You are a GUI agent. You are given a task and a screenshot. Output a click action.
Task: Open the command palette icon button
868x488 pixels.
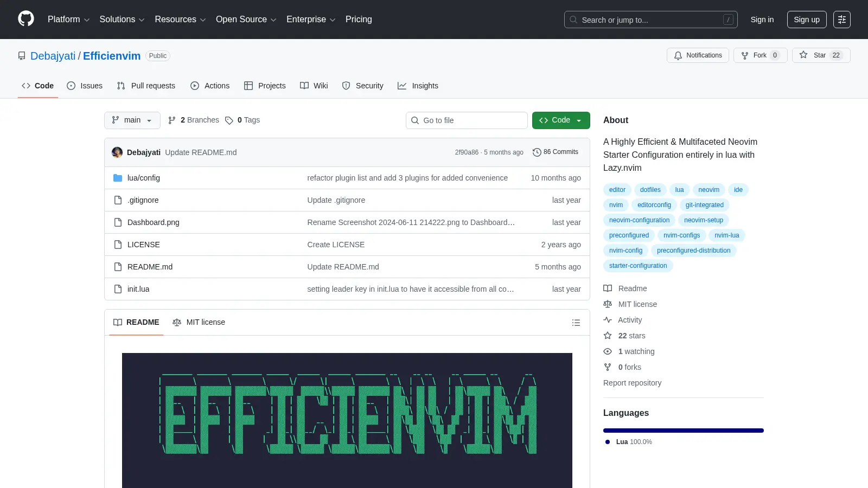[x=842, y=20]
